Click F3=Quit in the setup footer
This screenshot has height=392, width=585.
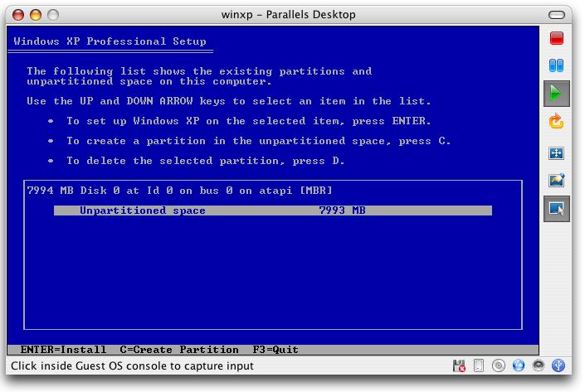click(275, 350)
